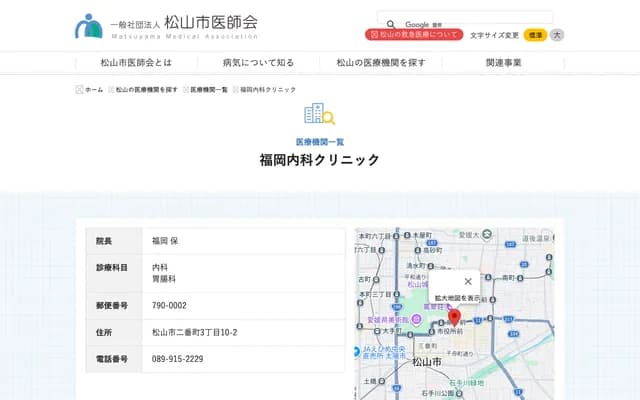Click the 土橋 station icon
This screenshot has width=640, height=400.
(x=382, y=381)
